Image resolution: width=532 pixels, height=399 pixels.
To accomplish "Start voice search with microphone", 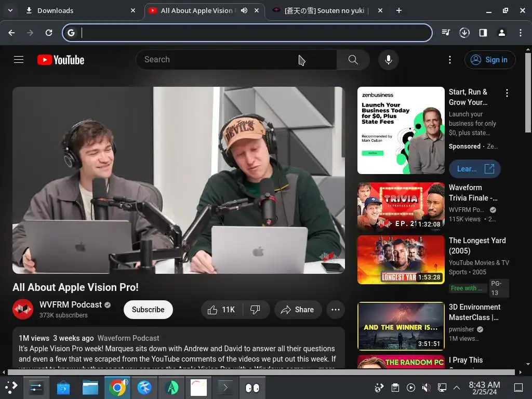I will (x=389, y=60).
